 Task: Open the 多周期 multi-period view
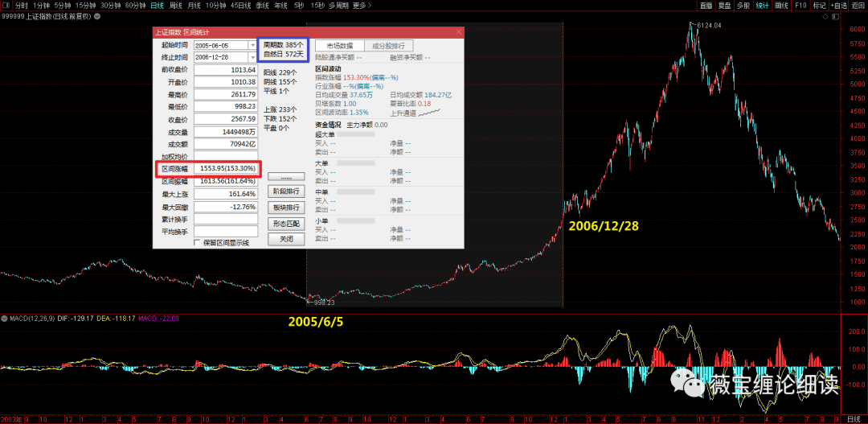(338, 5)
